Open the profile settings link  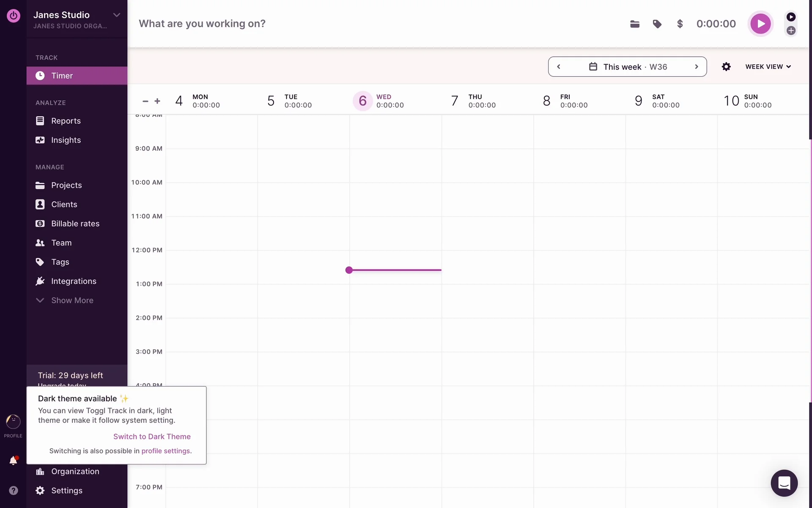166,451
